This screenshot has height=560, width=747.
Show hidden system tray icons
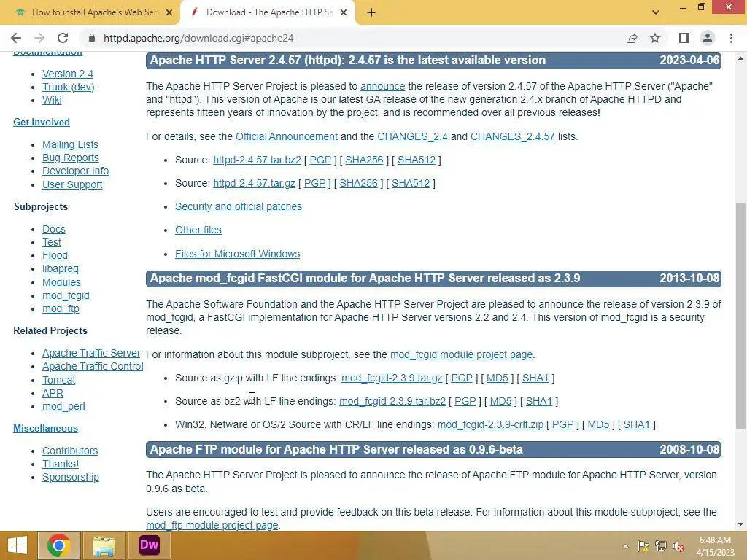[x=625, y=546]
